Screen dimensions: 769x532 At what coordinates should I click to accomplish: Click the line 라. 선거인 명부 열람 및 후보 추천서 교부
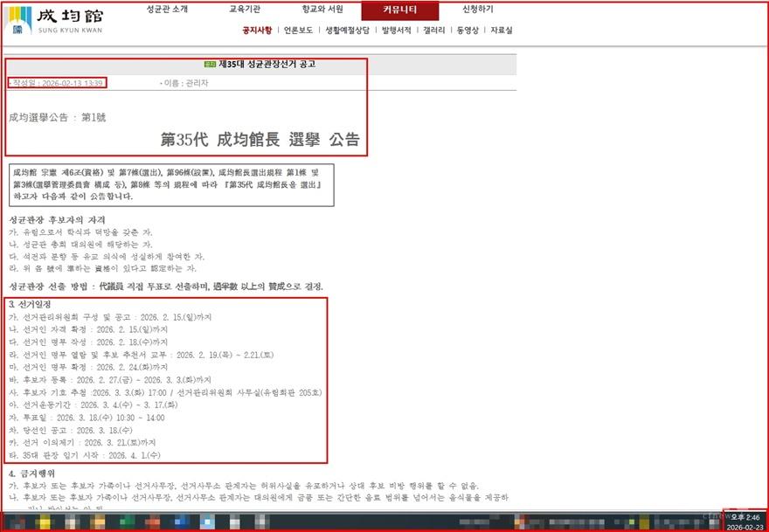click(x=142, y=355)
